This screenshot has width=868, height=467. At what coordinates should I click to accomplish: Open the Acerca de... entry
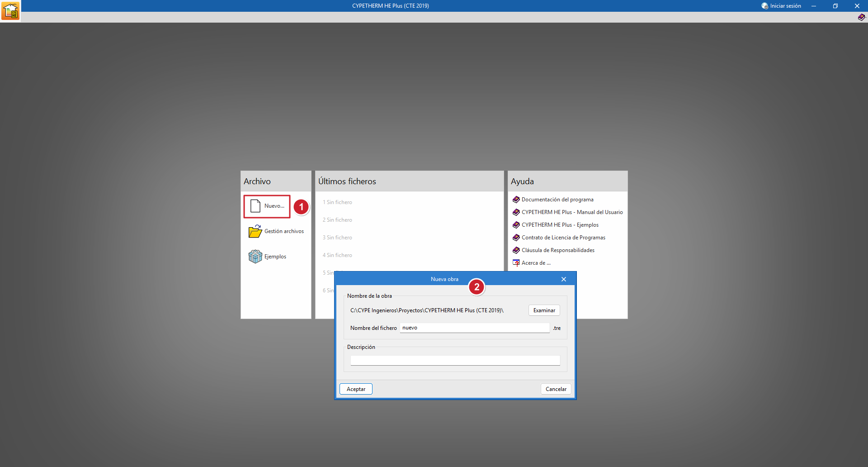(x=536, y=263)
